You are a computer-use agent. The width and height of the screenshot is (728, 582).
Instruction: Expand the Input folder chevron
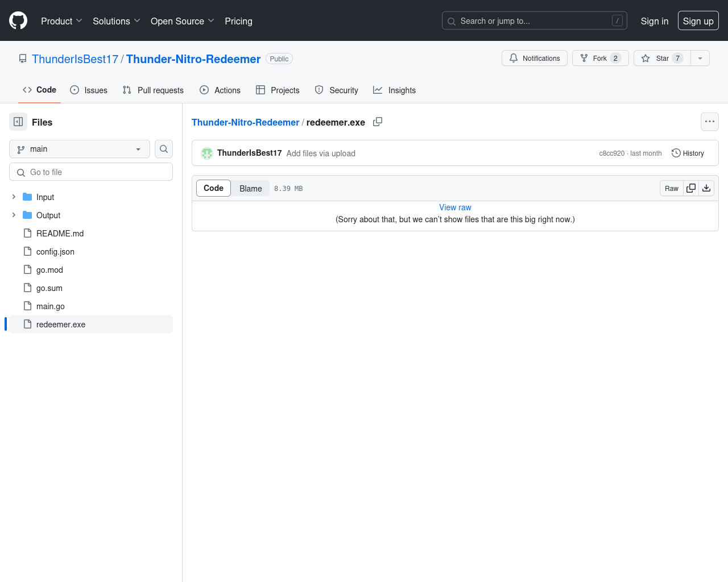(x=14, y=197)
